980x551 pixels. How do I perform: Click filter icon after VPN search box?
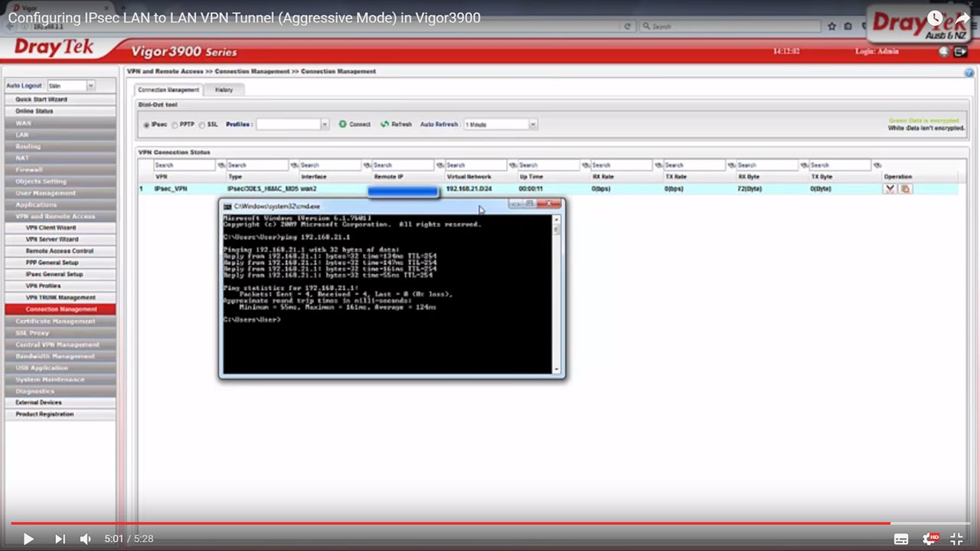pos(221,165)
